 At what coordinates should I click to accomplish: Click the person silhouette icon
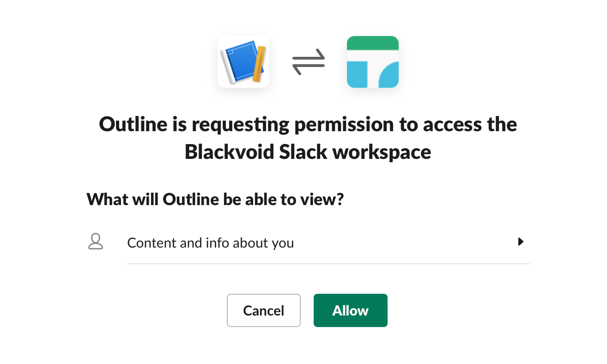point(96,242)
